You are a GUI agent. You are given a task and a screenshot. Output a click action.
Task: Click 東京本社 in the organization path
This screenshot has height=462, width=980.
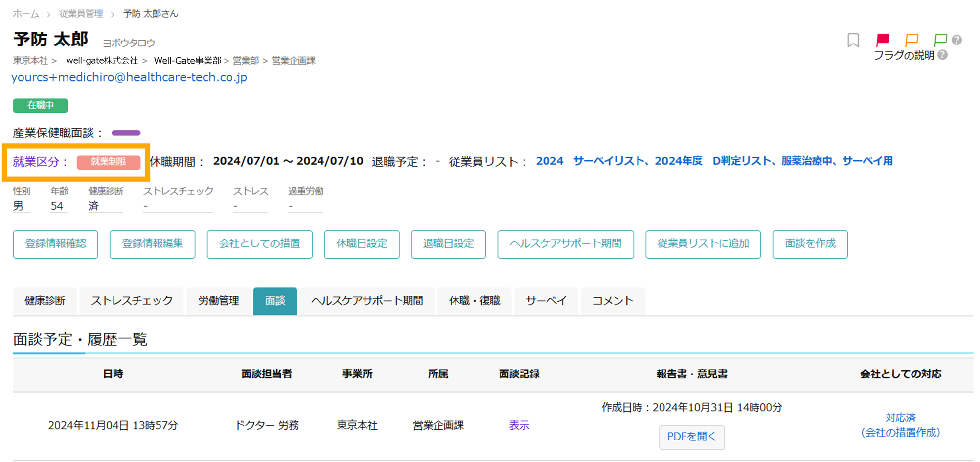pos(30,61)
